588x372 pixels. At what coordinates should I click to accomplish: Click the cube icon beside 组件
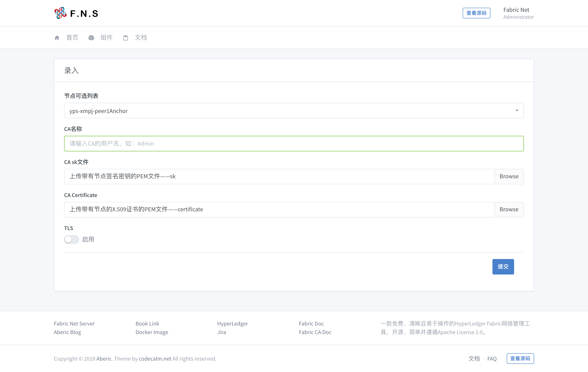click(91, 38)
